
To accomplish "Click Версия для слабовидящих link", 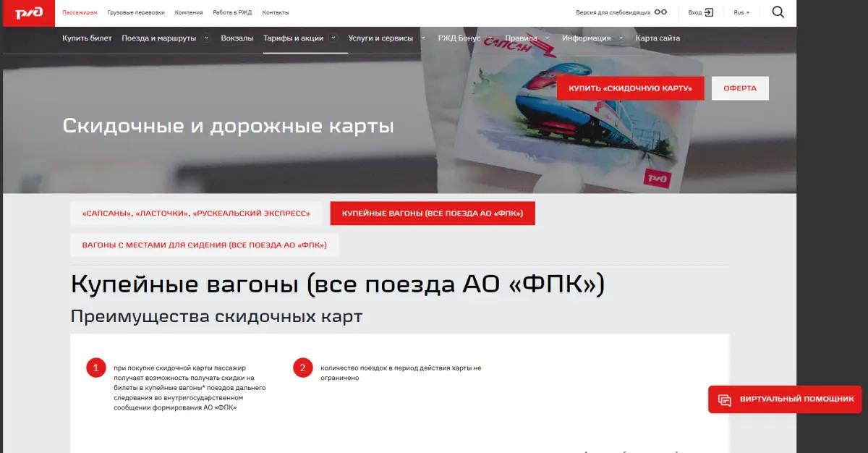I will point(613,13).
